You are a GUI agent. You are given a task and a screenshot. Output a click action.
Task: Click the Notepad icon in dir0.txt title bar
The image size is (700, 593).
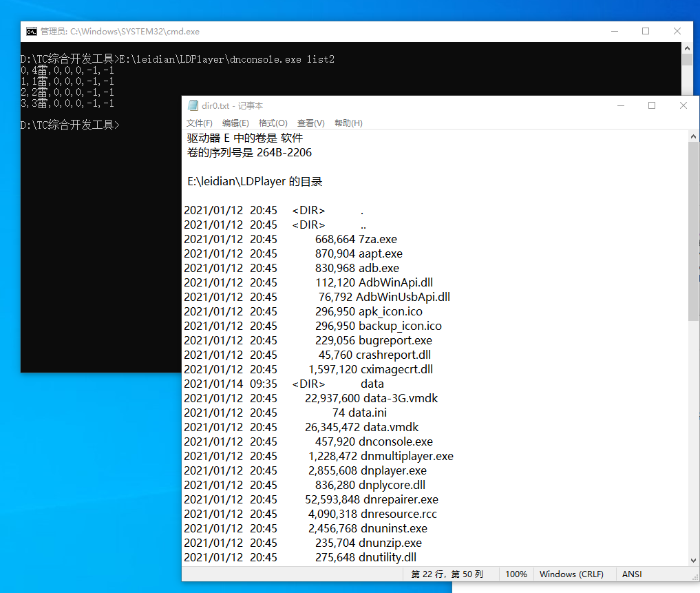pyautogui.click(x=193, y=106)
